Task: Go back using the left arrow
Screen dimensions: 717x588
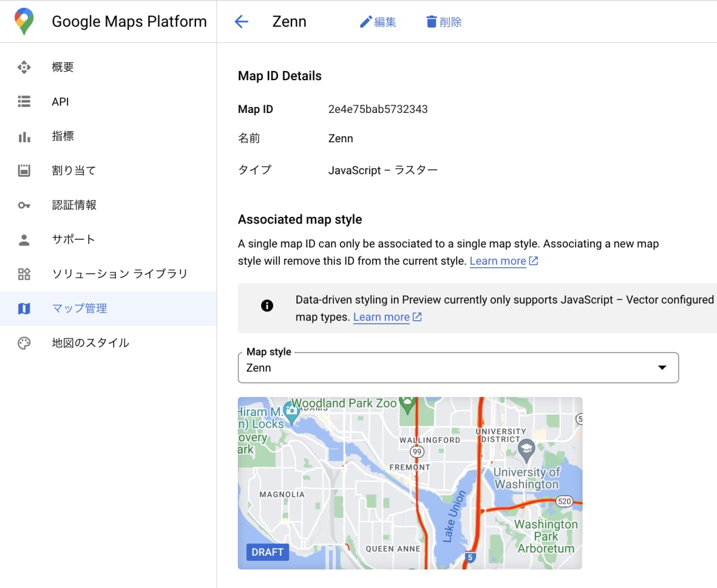Action: coord(241,22)
